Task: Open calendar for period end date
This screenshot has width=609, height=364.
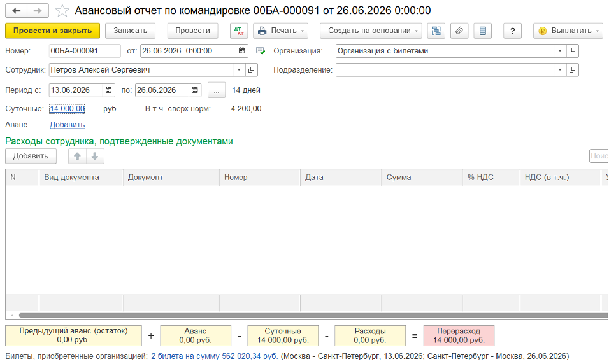Action: tap(195, 90)
